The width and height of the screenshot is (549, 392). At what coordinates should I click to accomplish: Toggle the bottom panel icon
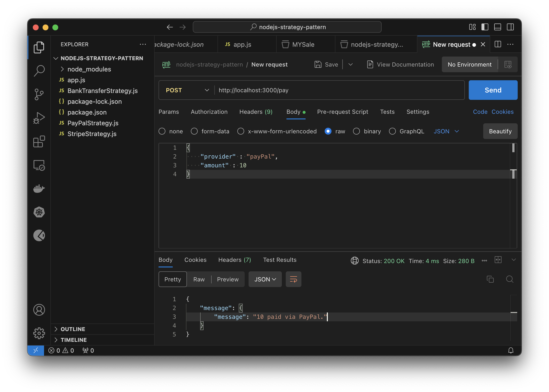(x=498, y=27)
